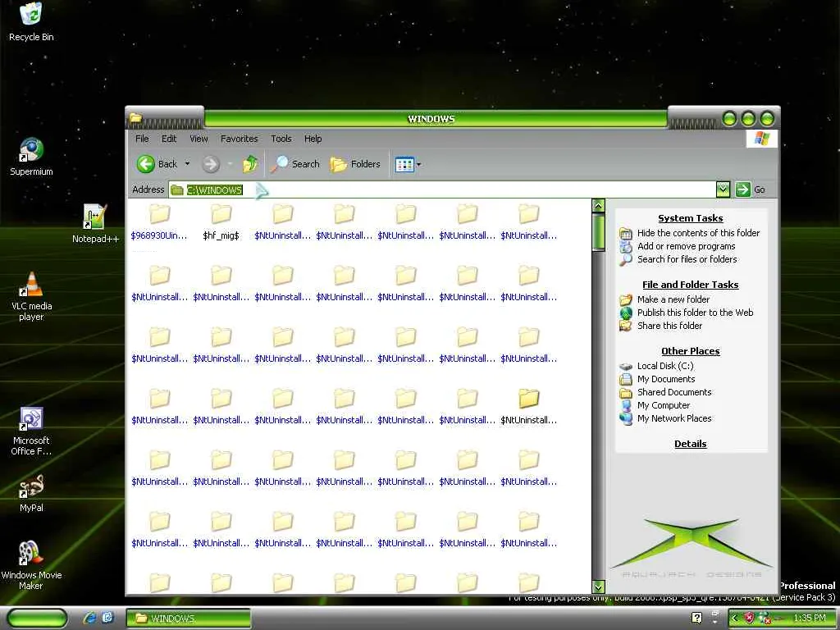
Task: Select the Supermium desktop shortcut
Action: click(x=31, y=157)
